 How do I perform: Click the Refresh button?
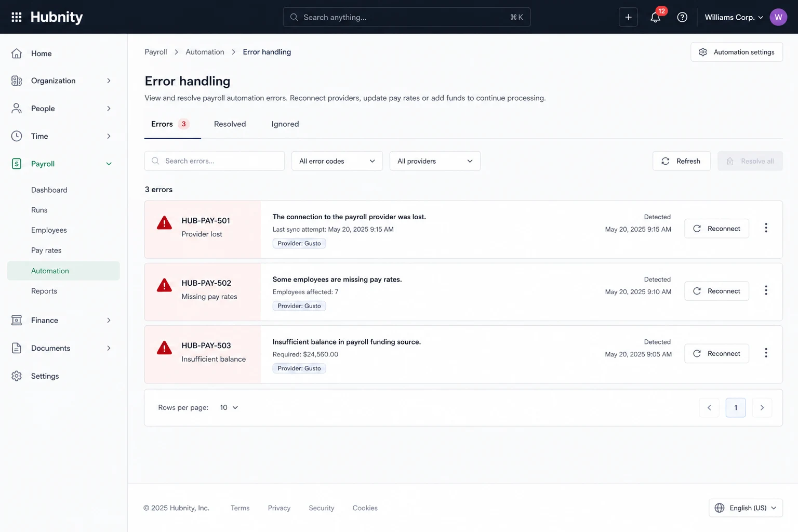tap(681, 161)
